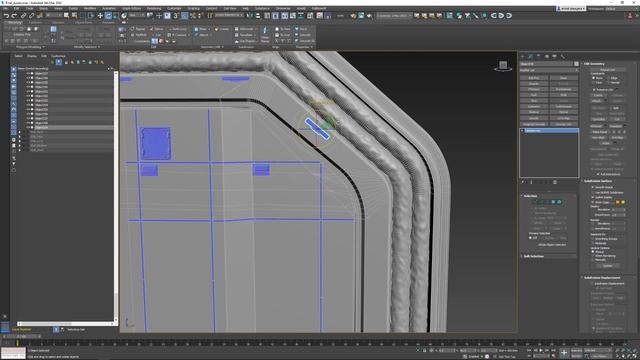640x360 pixels.
Task: Toggle the Angle Snap icon
Action: pos(184,16)
